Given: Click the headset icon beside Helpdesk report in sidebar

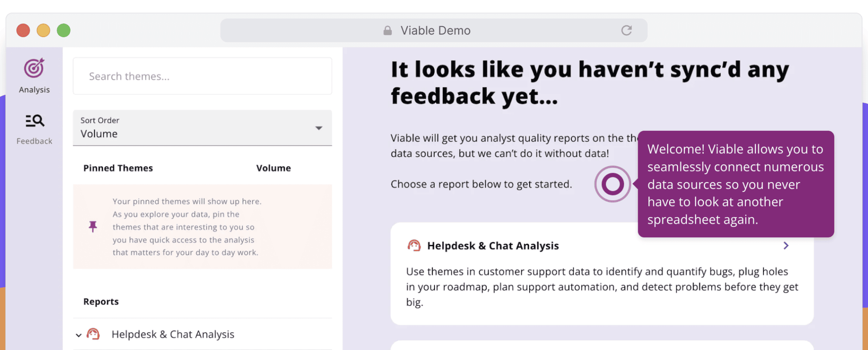Looking at the screenshot, I should (93, 334).
